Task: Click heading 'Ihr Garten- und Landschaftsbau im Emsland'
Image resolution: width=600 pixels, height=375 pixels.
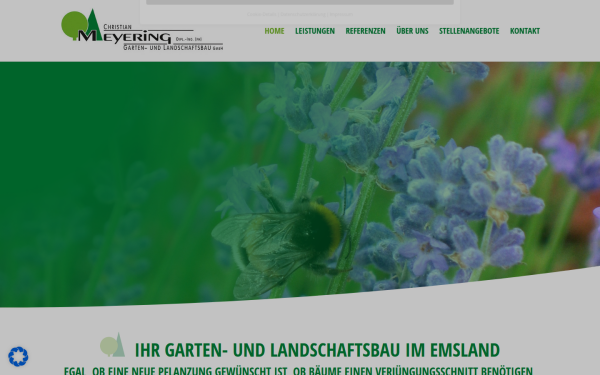Action: [x=317, y=350]
